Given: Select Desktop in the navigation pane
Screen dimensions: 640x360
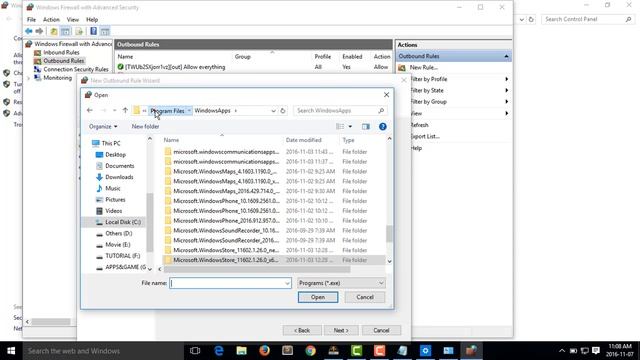Looking at the screenshot, I should [x=116, y=155].
